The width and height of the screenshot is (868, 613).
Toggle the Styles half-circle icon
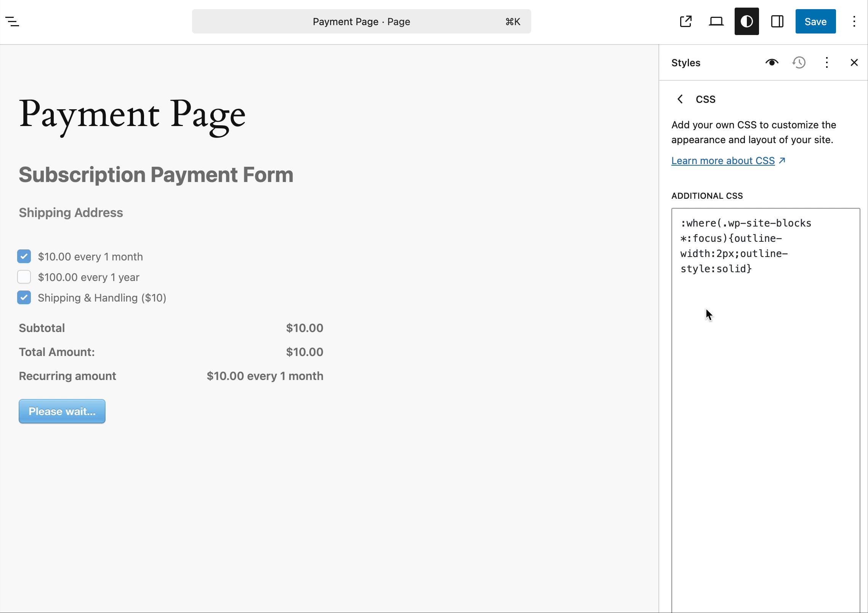click(x=746, y=22)
